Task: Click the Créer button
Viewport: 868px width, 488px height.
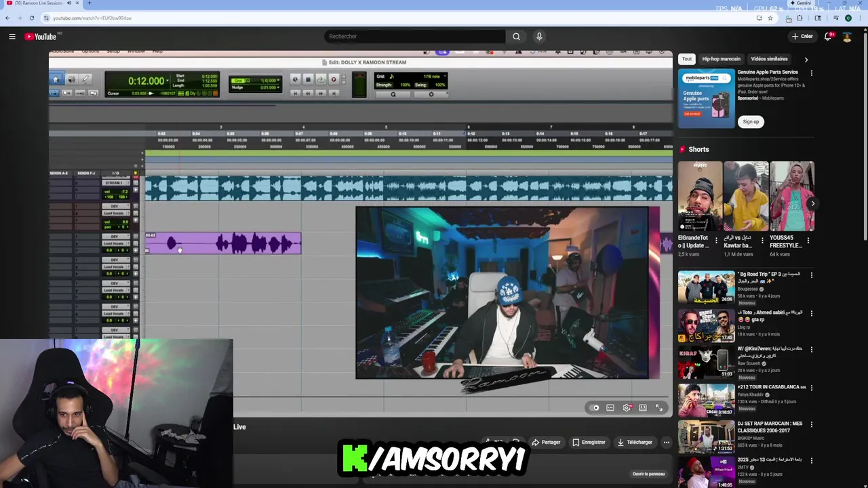Action: point(802,37)
